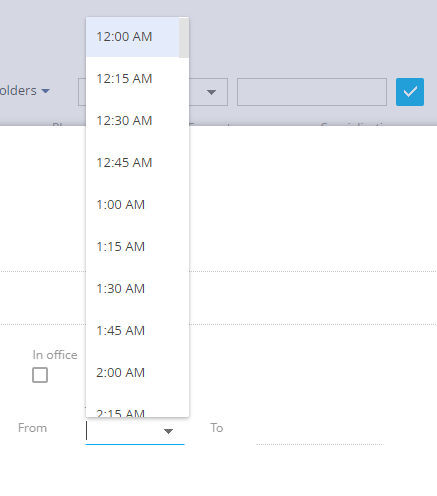Click the blue checkmark confirm button
The height and width of the screenshot is (496, 437).
pos(410,92)
